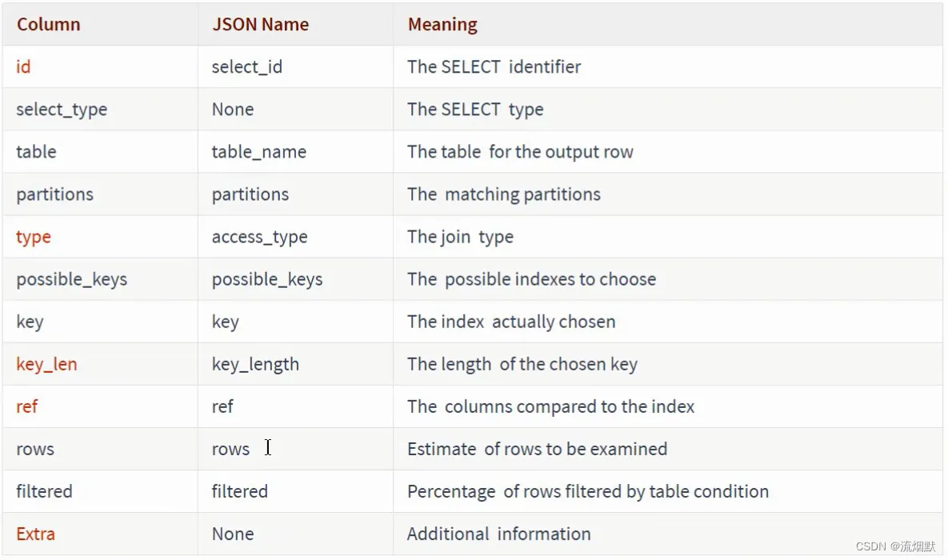
Task: Click the 'Meaning' table header
Action: click(x=442, y=25)
